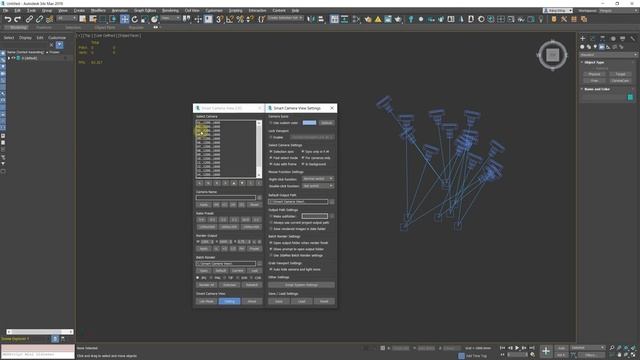Screen dimensions: 640x360
Task: Activate Select and Rotate tool
Action: 135,19
